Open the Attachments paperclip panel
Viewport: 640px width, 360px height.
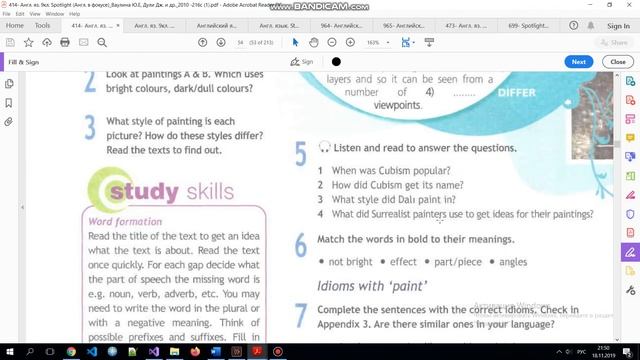tap(9, 122)
